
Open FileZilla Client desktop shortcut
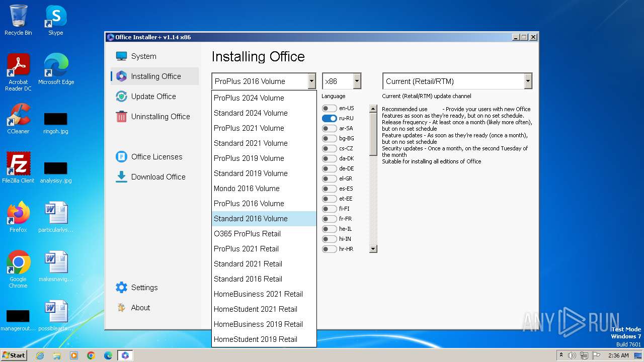coord(18,168)
